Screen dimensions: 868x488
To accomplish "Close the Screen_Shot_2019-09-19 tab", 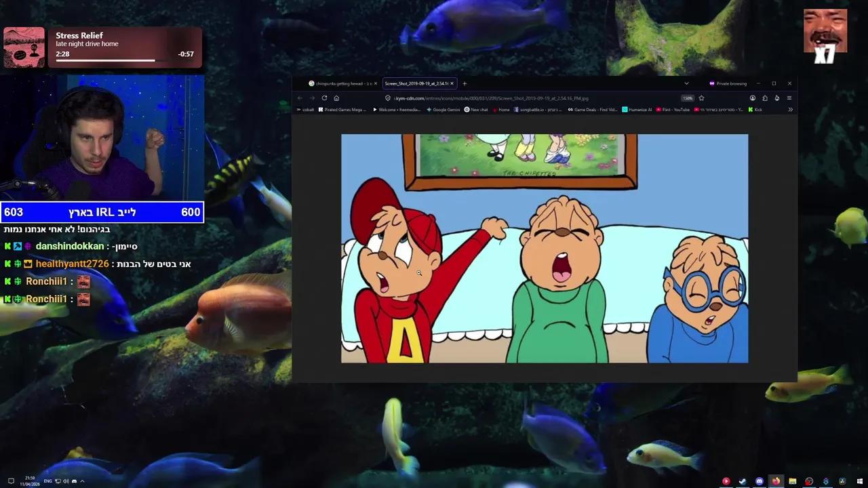I will pos(452,83).
